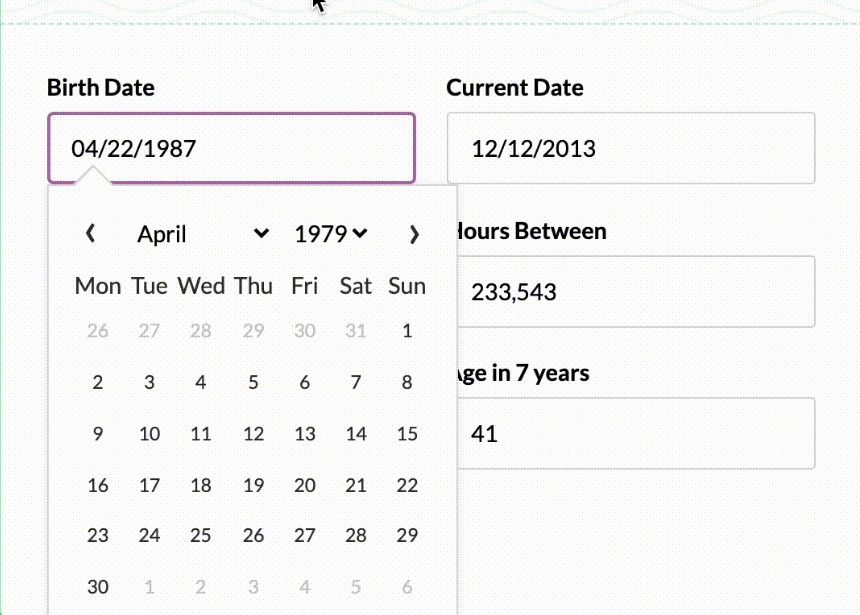This screenshot has height=615, width=860.
Task: Open the 1979 year dropdown
Action: [x=331, y=234]
